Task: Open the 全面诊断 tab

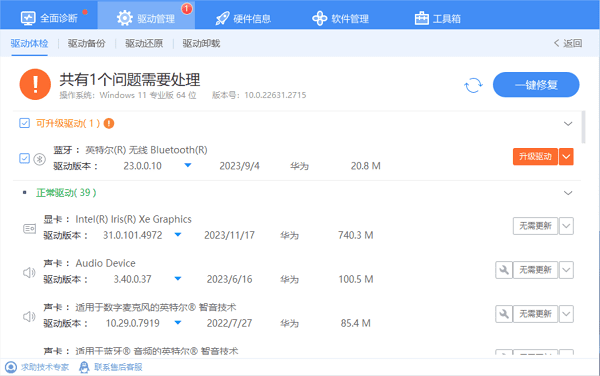Action: pyautogui.click(x=49, y=18)
